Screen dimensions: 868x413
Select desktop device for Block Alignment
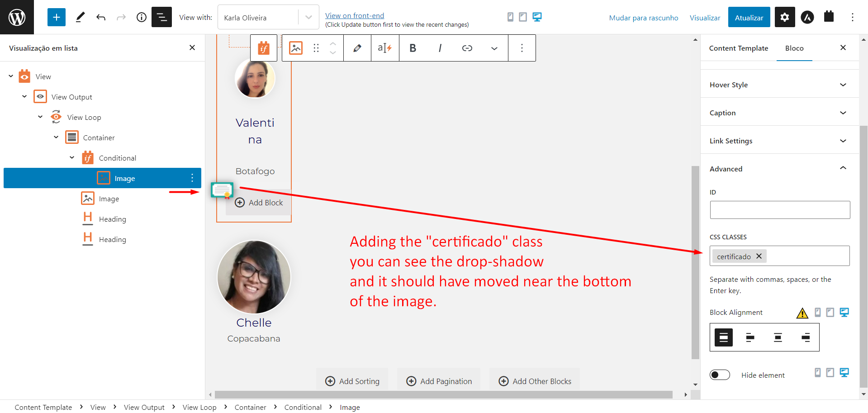pyautogui.click(x=844, y=312)
